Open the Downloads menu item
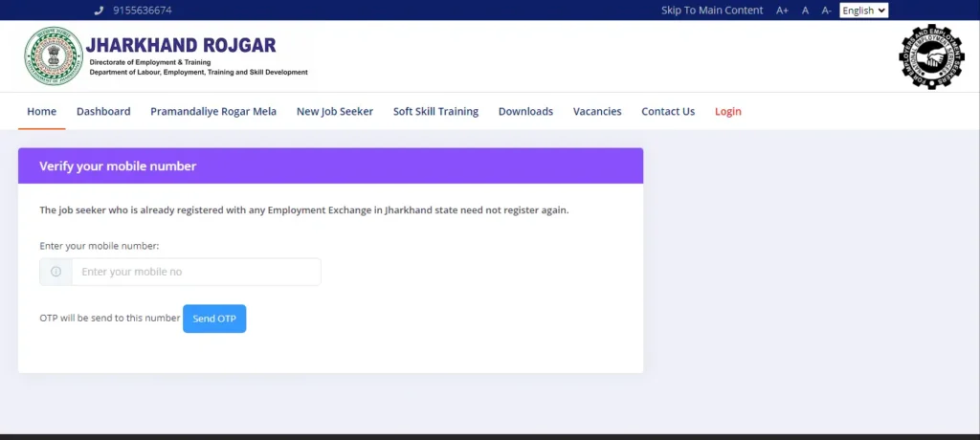 525,111
